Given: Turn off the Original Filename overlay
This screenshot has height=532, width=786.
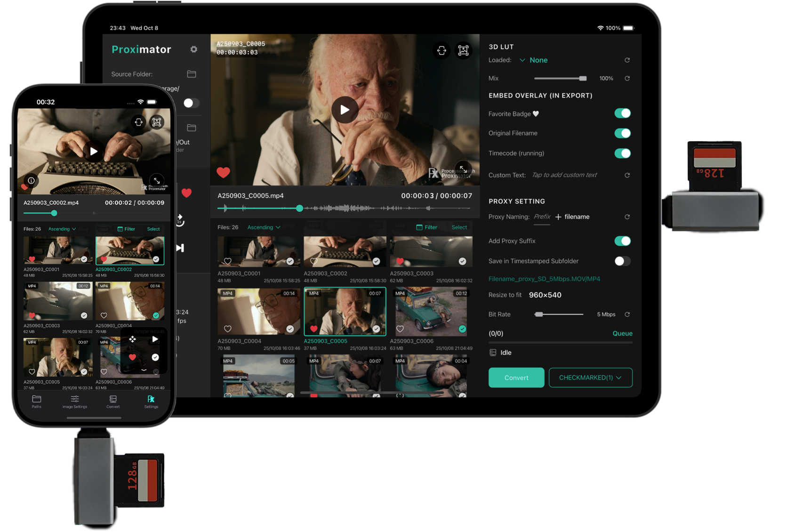Looking at the screenshot, I should click(622, 133).
